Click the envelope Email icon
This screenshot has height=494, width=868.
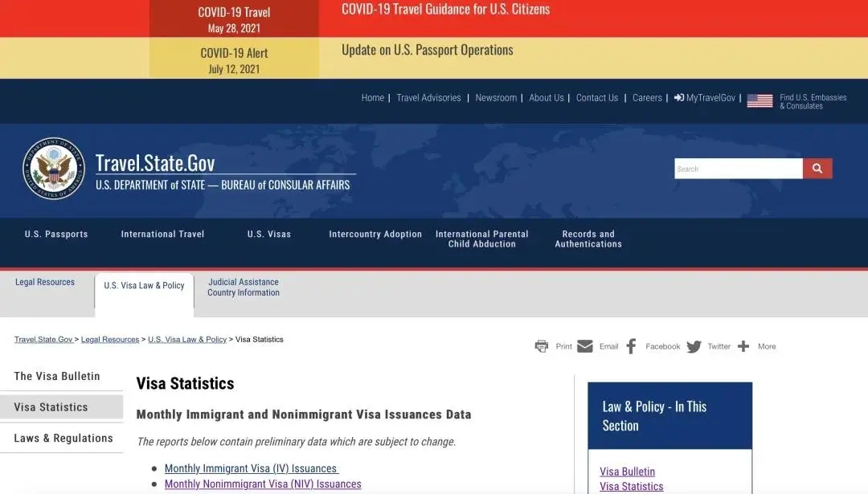[585, 346]
